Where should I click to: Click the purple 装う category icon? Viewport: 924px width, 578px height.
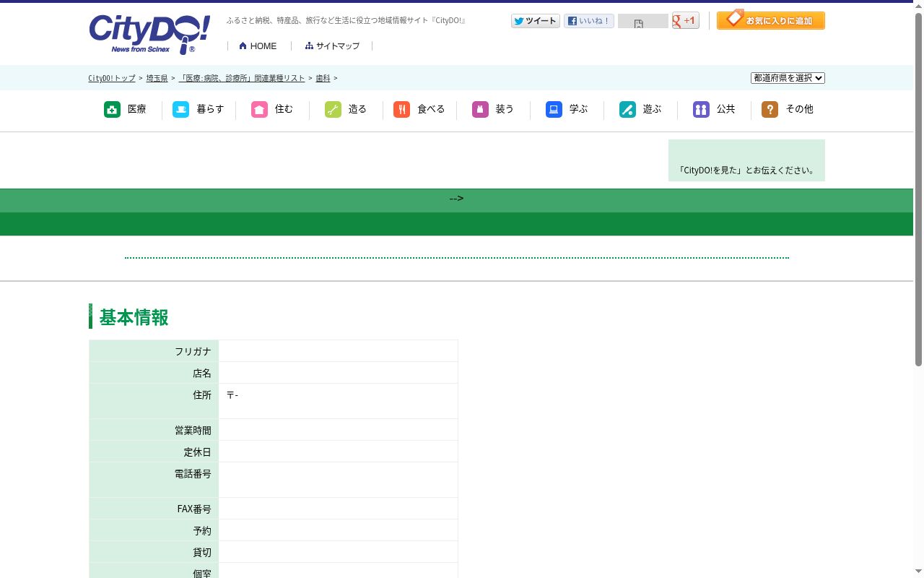[480, 109]
